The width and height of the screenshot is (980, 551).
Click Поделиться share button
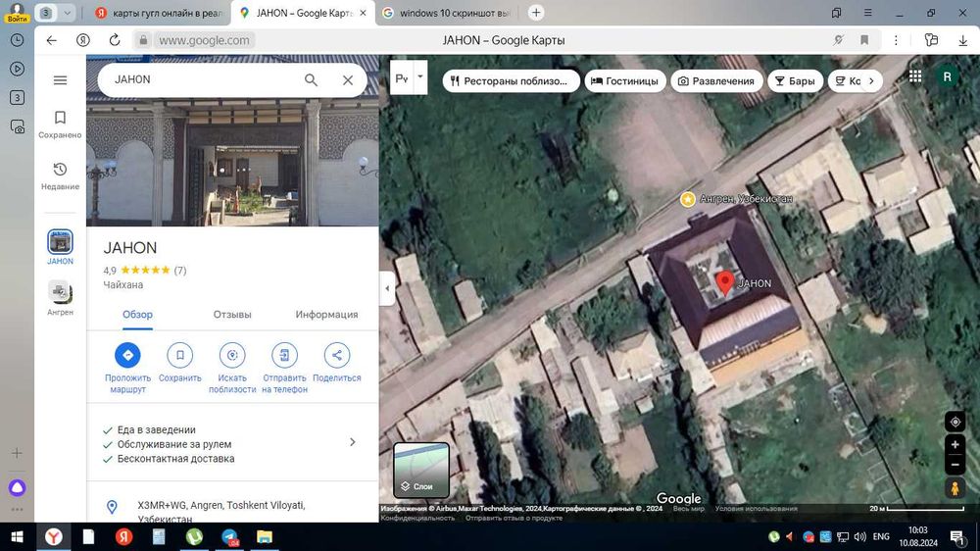[337, 364]
